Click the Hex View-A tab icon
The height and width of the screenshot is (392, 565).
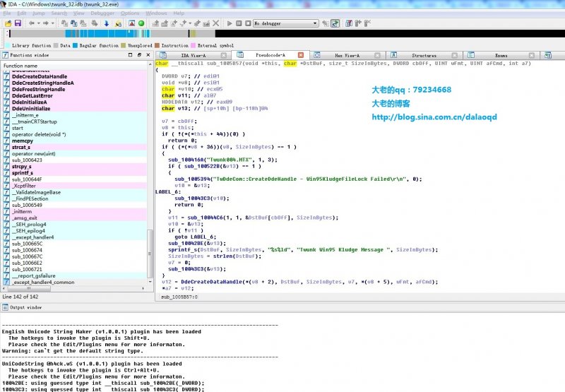317,55
